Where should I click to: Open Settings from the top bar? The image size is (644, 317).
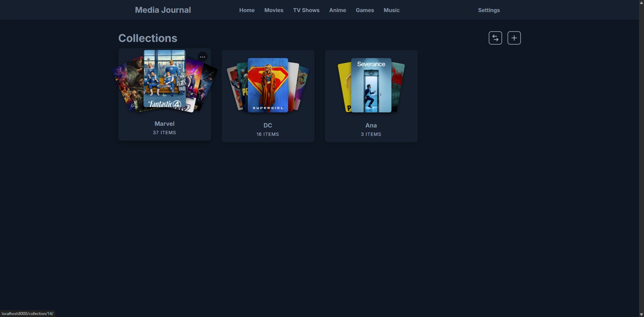tap(489, 10)
